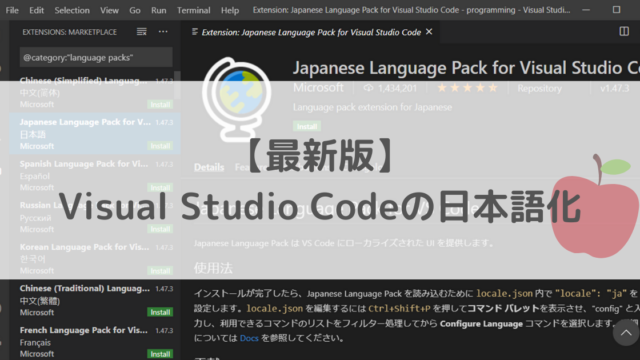Screen dimensions: 640x360
Task: Install Chinese (Traditional) Language Pack
Action: click(x=160, y=312)
